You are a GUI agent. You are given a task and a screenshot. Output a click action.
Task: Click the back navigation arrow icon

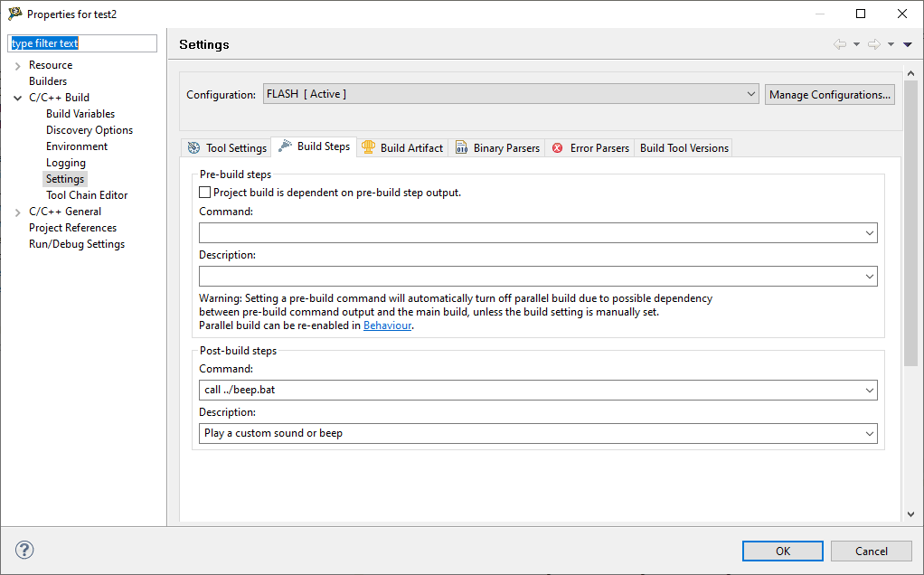point(840,44)
